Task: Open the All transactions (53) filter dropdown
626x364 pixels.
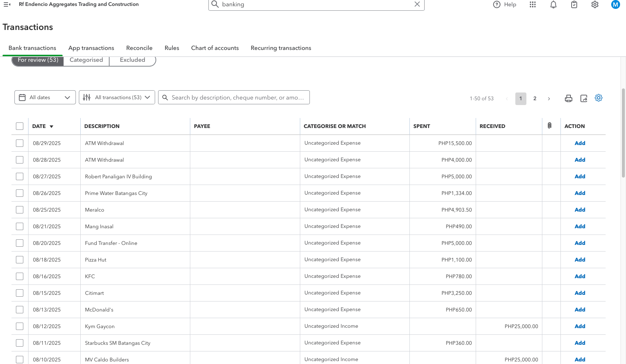Action: [x=117, y=97]
